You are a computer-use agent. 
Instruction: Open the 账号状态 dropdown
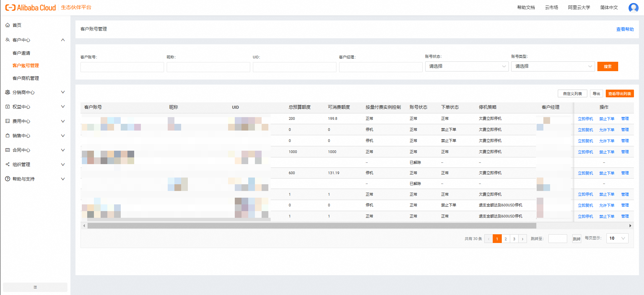click(x=467, y=66)
